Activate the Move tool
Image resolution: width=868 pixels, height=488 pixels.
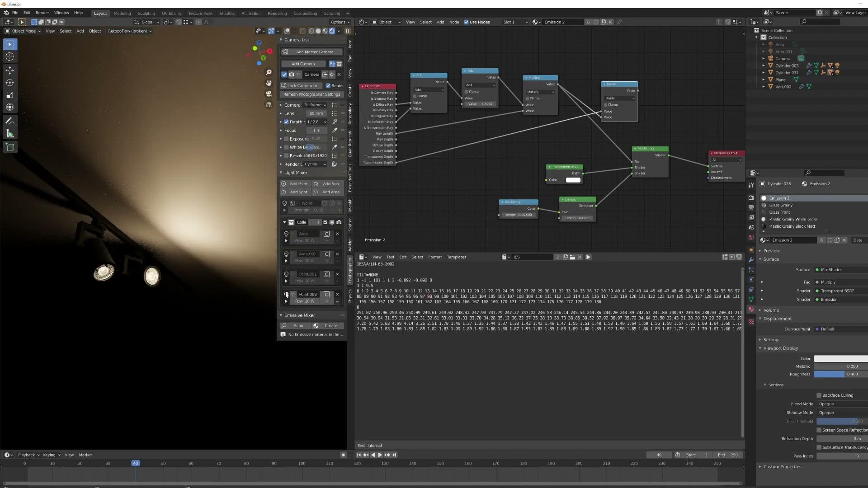coord(10,70)
